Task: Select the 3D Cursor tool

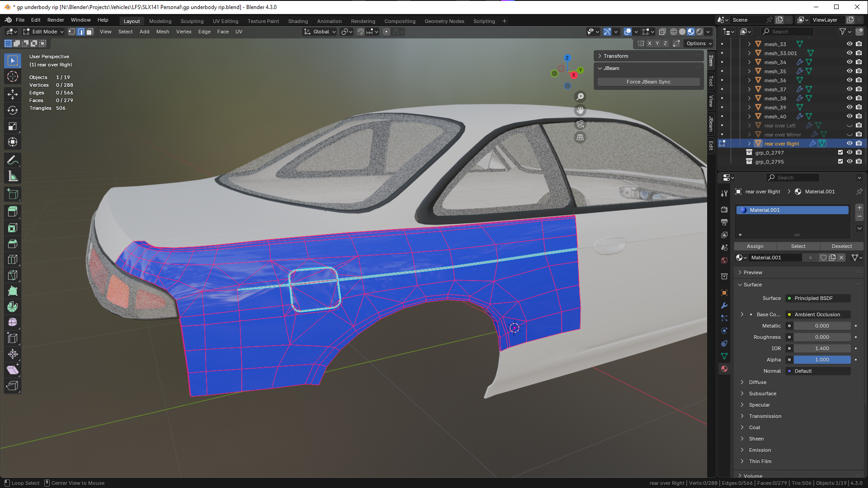Action: click(13, 76)
